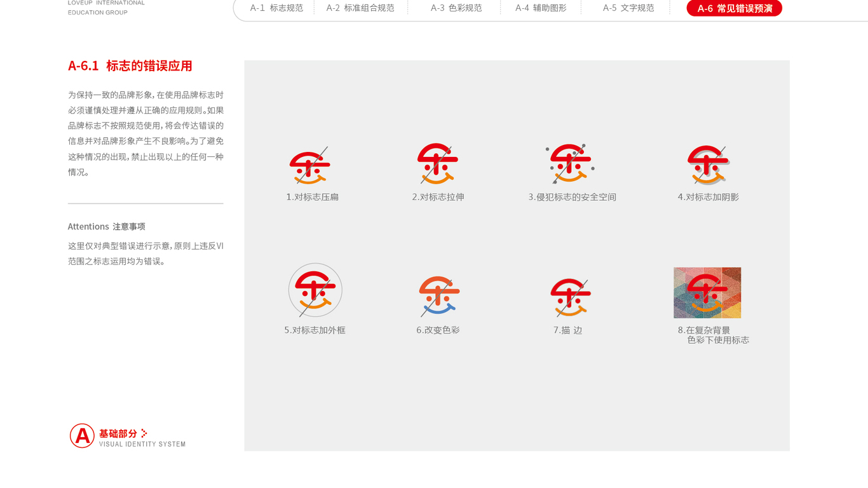Click the caption 7.描边

(x=567, y=330)
